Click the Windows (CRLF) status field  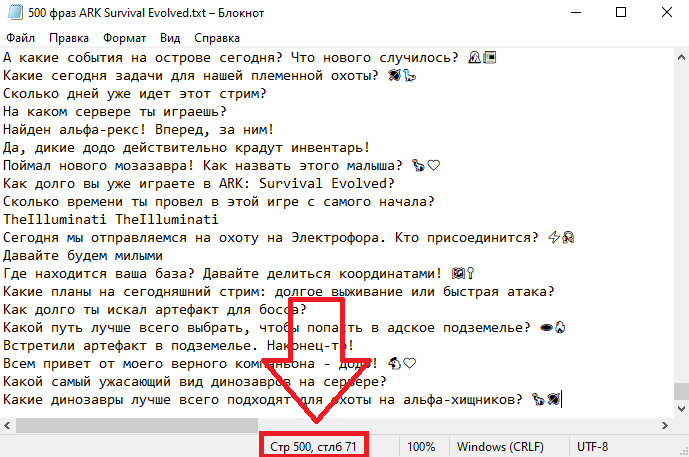click(500, 447)
